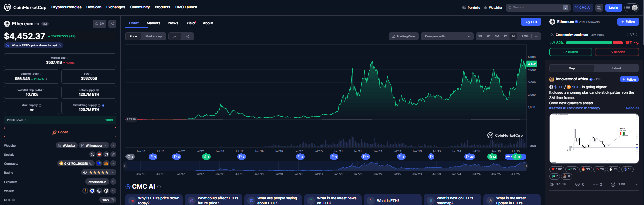The height and width of the screenshot is (205, 644).
Task: Open the Yield tab
Action: point(191,23)
